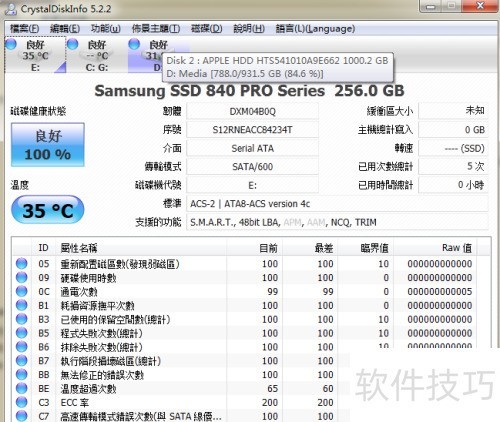500x422 pixels.
Task: Sort by the 屬性名稱 column header
Action: [x=141, y=248]
